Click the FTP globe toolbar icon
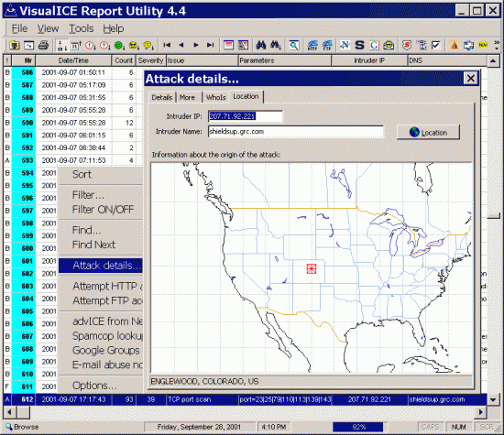Viewport: 504px width, 435px height. click(327, 45)
